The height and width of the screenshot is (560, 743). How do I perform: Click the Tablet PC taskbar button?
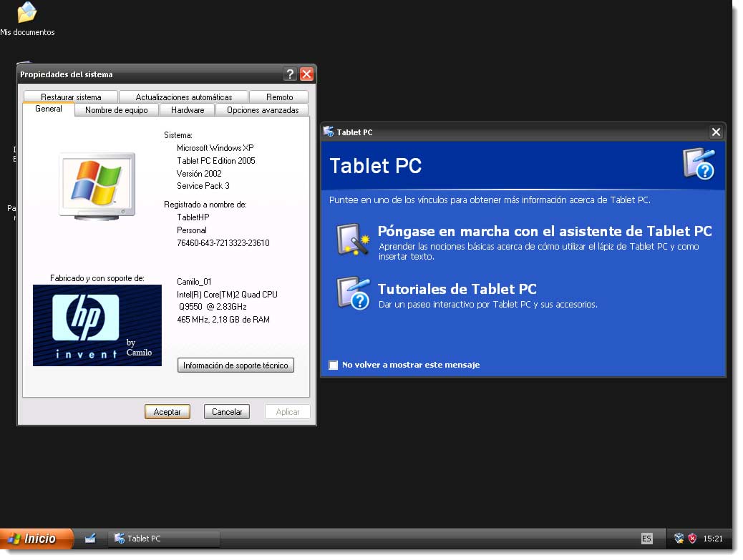pyautogui.click(x=164, y=539)
